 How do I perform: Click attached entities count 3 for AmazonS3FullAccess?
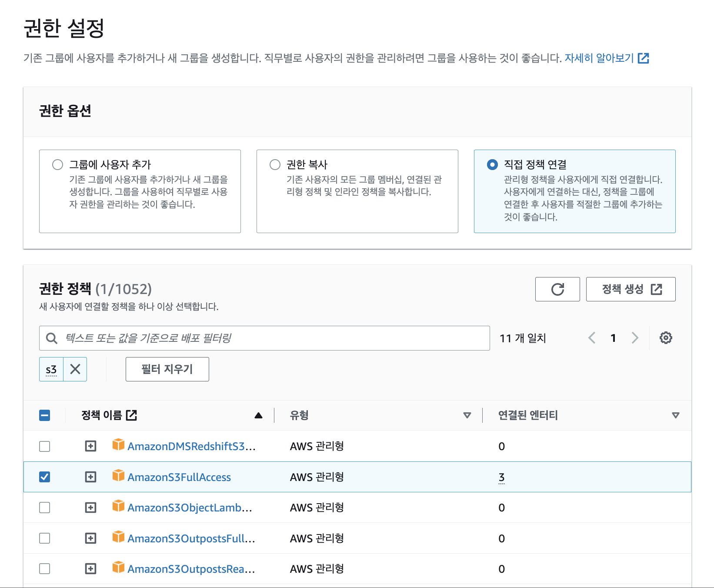coord(501,477)
